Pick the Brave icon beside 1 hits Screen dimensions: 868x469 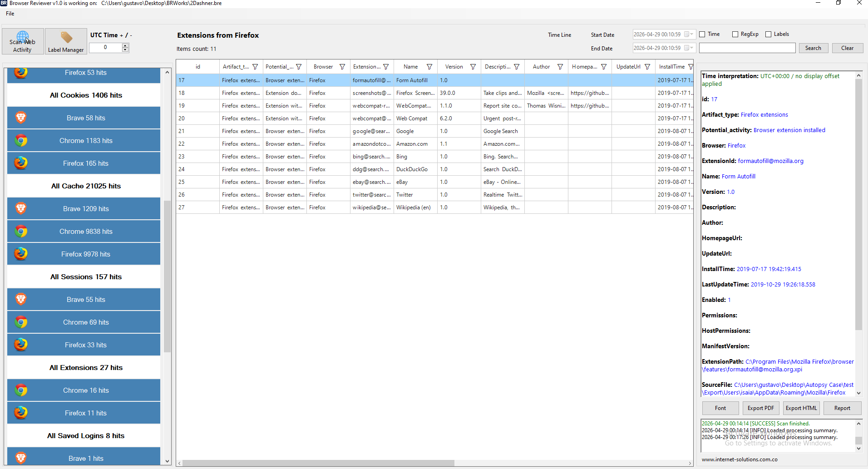(x=21, y=458)
